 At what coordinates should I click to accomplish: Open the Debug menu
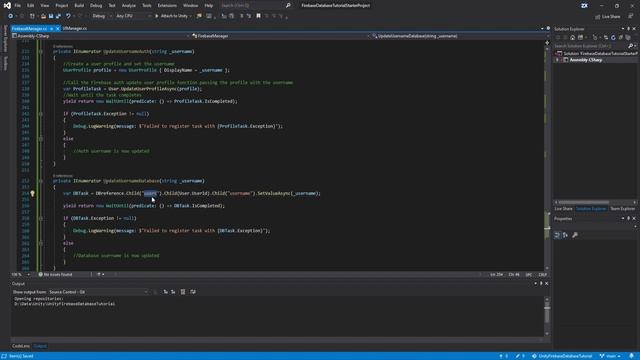tap(96, 6)
